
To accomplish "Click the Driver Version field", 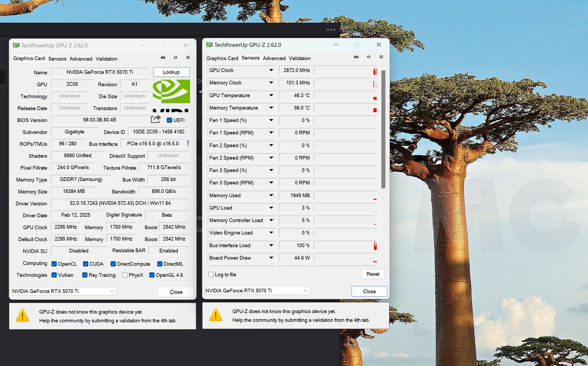I will [120, 203].
